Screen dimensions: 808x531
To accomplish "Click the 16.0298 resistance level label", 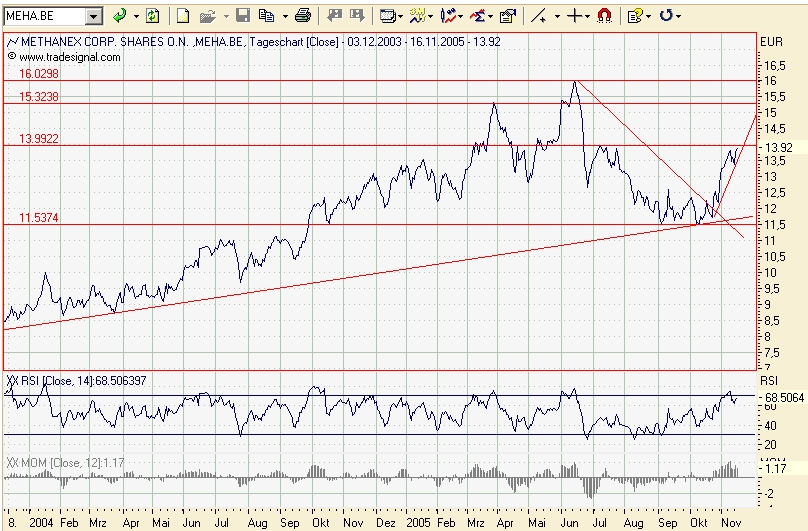I will (39, 74).
